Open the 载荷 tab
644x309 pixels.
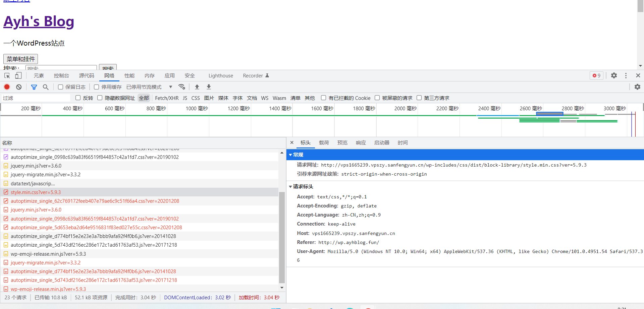324,143
